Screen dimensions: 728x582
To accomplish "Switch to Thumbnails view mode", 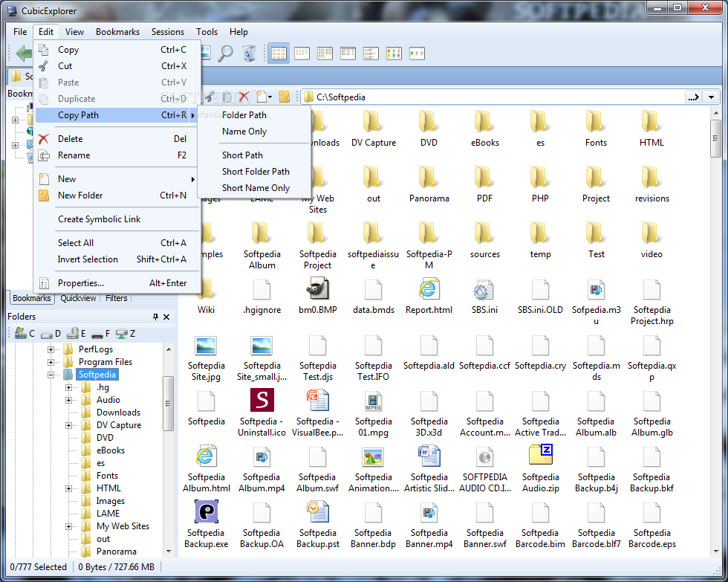I will (394, 54).
